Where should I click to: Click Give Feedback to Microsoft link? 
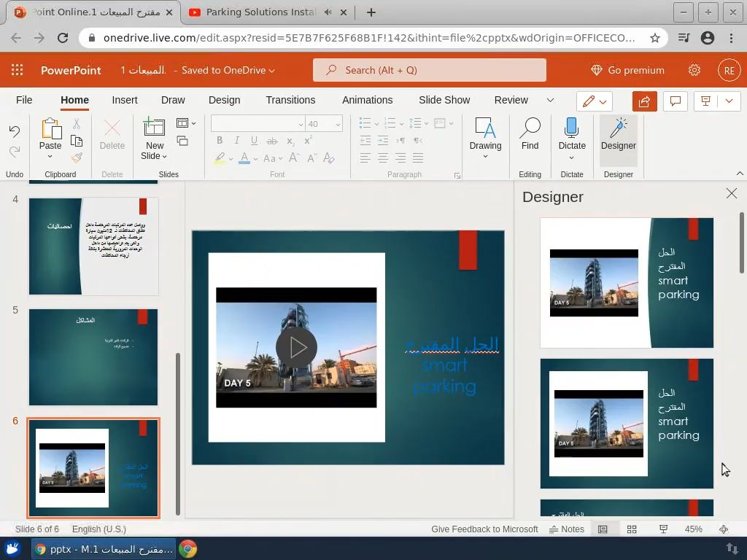484,529
